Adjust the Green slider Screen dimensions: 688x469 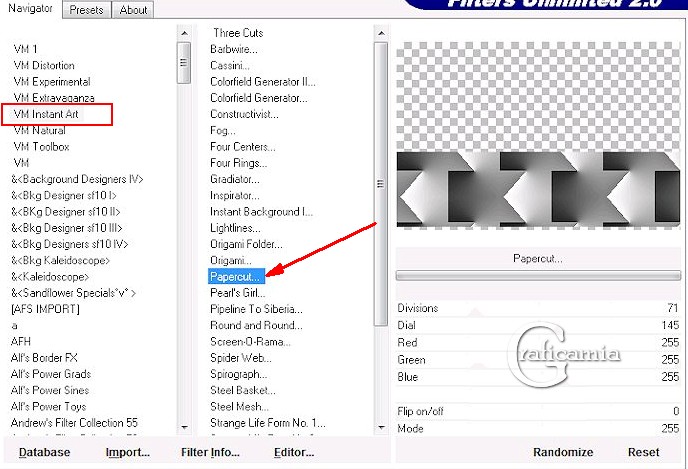[x=538, y=360]
